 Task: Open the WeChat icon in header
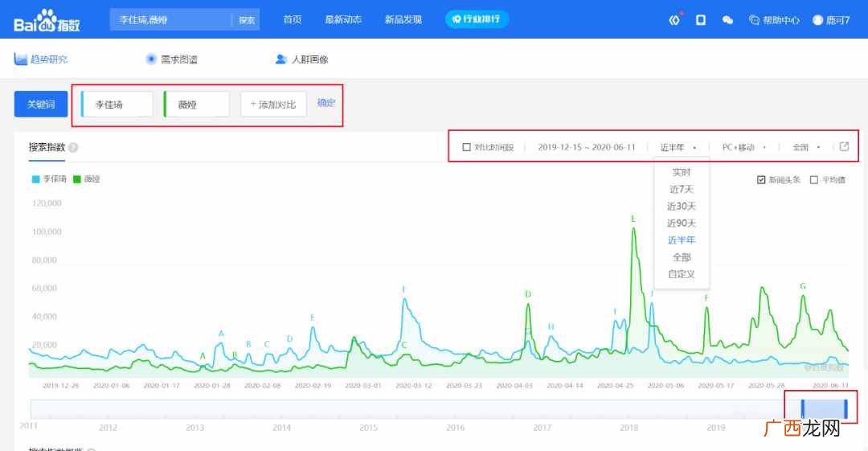727,20
